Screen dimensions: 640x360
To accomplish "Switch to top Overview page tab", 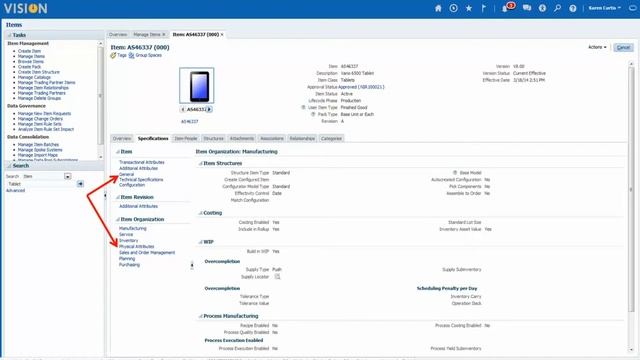I will (x=118, y=35).
